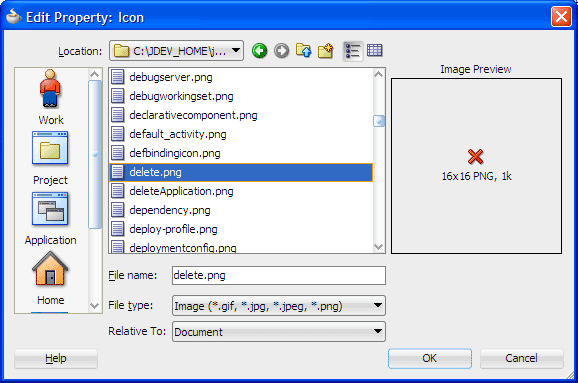The width and height of the screenshot is (578, 383).
Task: Click the gray Forward navigation arrow
Action: pos(282,51)
